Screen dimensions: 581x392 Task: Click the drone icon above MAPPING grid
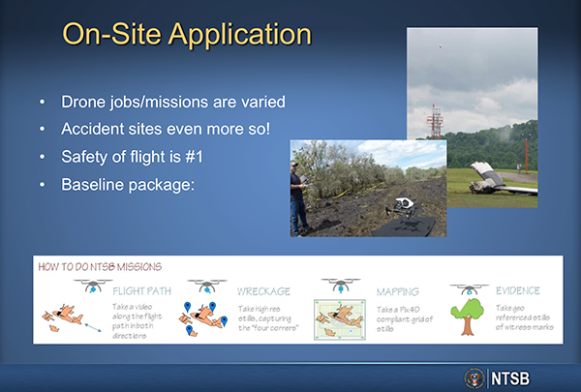tap(341, 286)
